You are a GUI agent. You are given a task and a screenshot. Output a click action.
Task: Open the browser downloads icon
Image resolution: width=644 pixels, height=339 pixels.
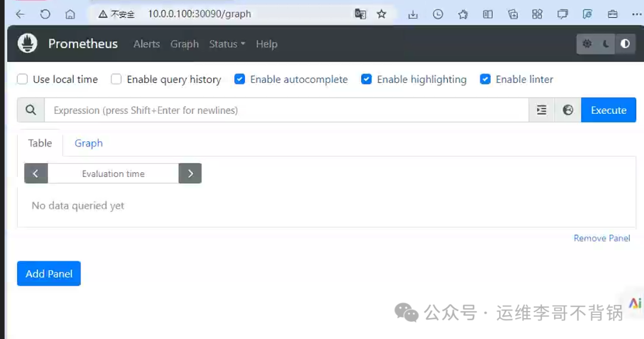click(x=413, y=14)
